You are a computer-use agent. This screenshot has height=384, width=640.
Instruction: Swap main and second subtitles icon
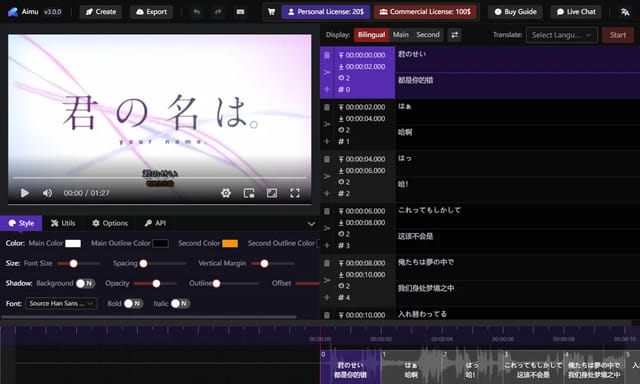[454, 35]
